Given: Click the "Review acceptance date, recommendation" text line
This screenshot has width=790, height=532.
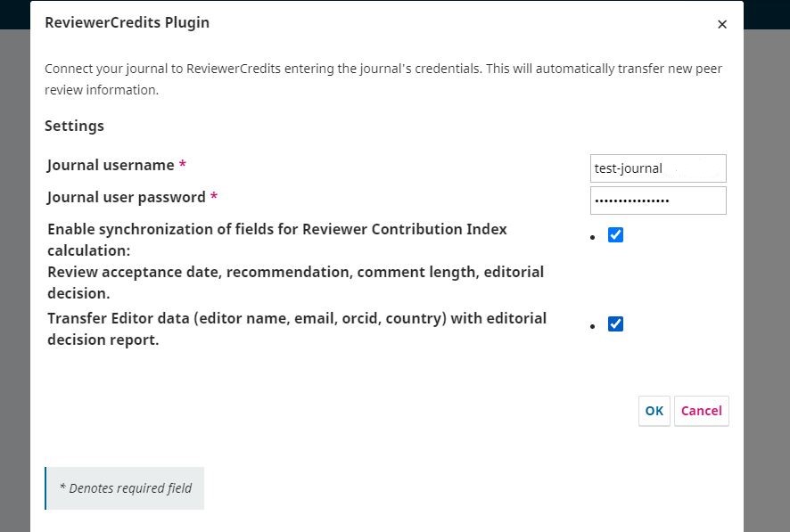Looking at the screenshot, I should click(295, 273).
